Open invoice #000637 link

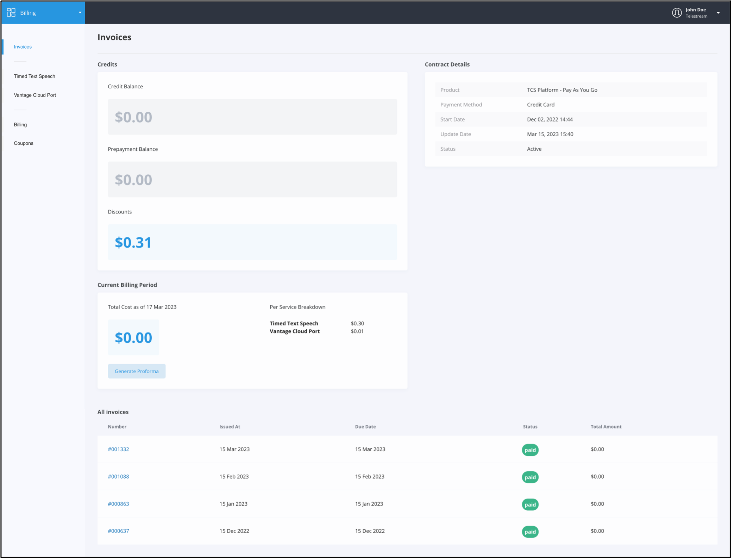coord(118,531)
